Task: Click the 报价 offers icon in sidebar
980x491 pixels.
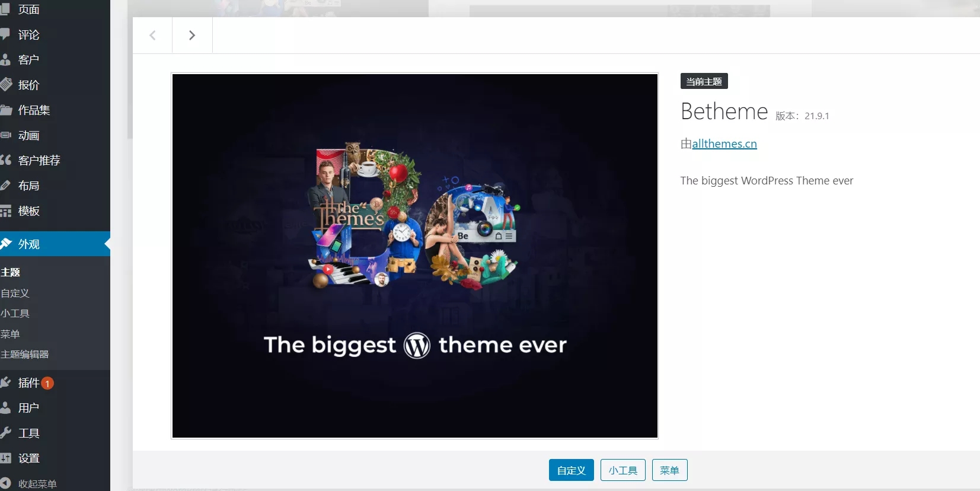Action: pos(5,85)
